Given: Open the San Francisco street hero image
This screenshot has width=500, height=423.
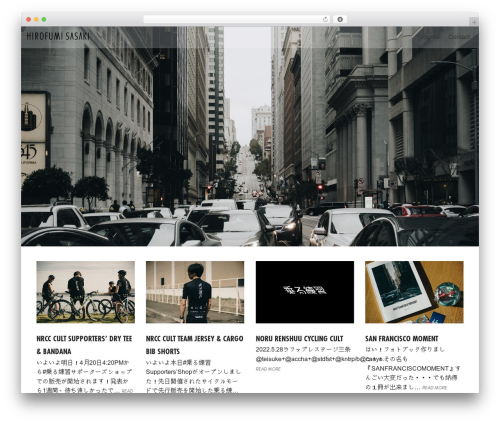Looking at the screenshot, I should [250, 136].
